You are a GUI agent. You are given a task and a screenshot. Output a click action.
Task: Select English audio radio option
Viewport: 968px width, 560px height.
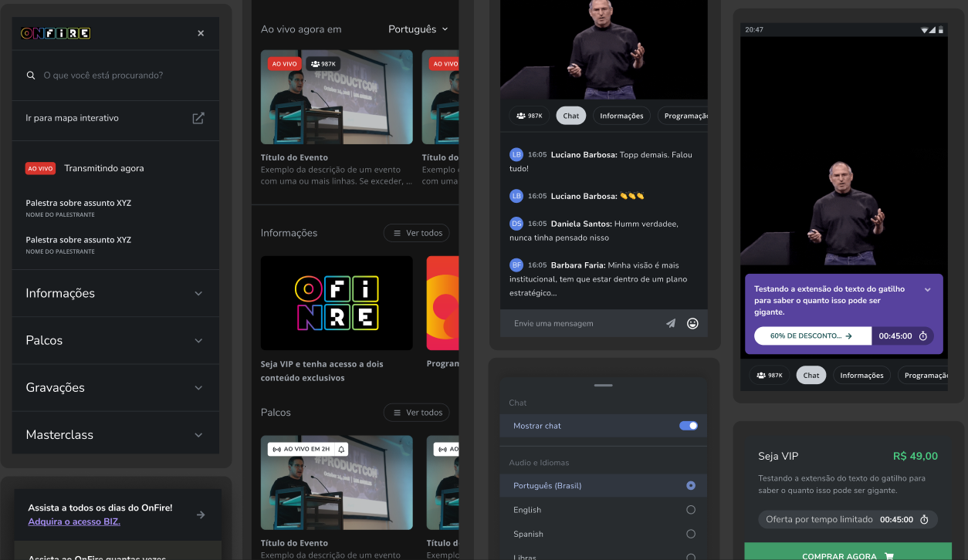tap(691, 510)
